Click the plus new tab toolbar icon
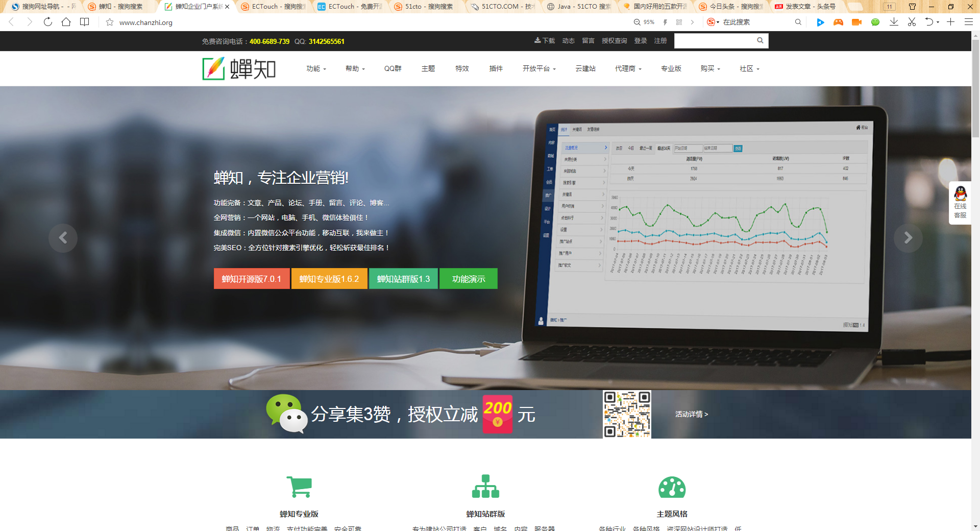The image size is (980, 531). (x=950, y=22)
